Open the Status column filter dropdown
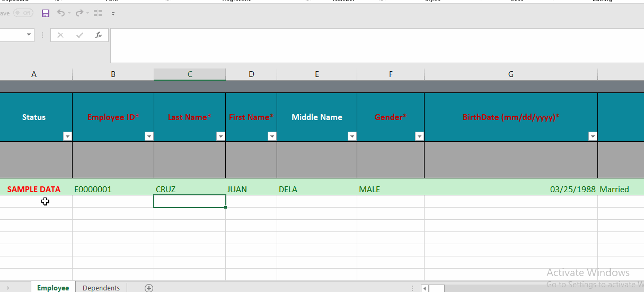 click(67, 136)
